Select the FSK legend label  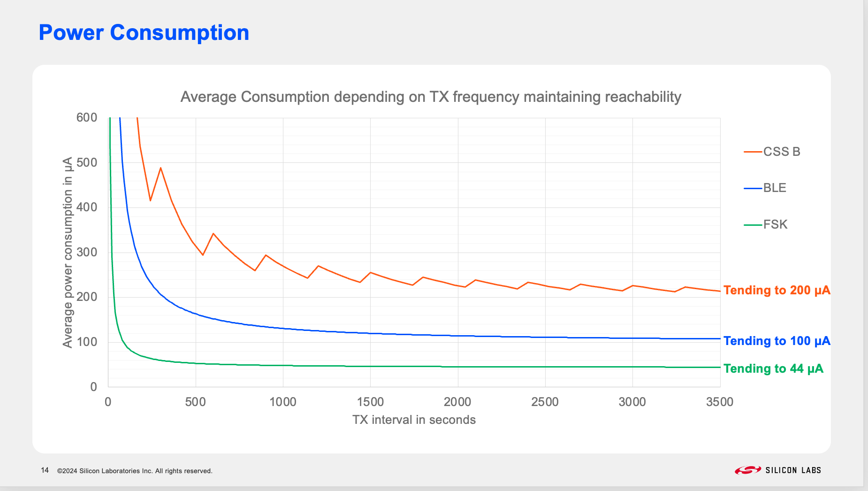pos(776,225)
